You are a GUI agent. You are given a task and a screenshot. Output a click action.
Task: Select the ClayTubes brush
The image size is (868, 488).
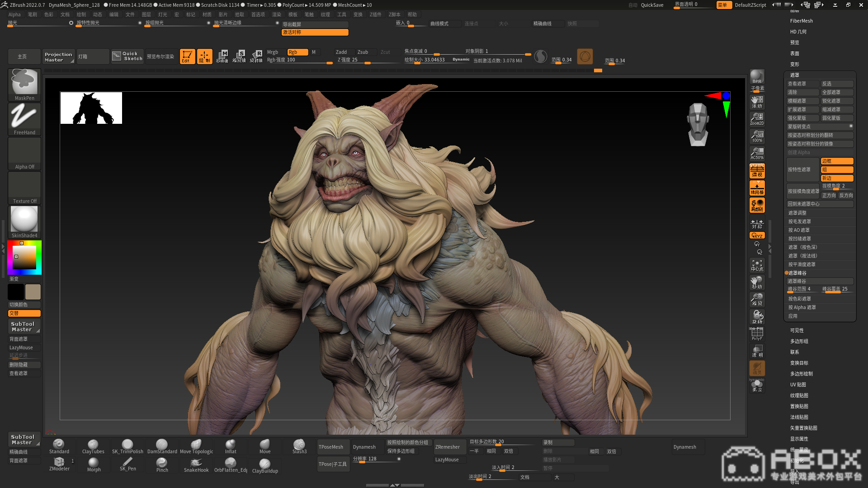93,446
